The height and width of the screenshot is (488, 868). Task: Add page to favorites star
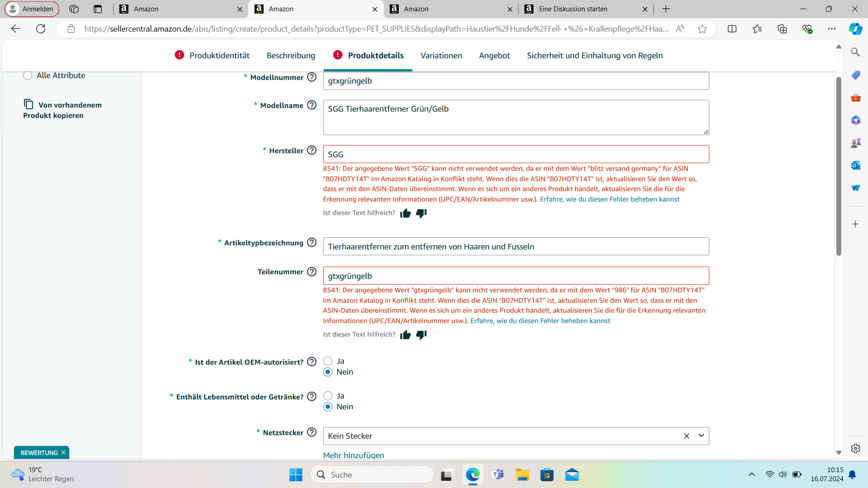click(702, 29)
